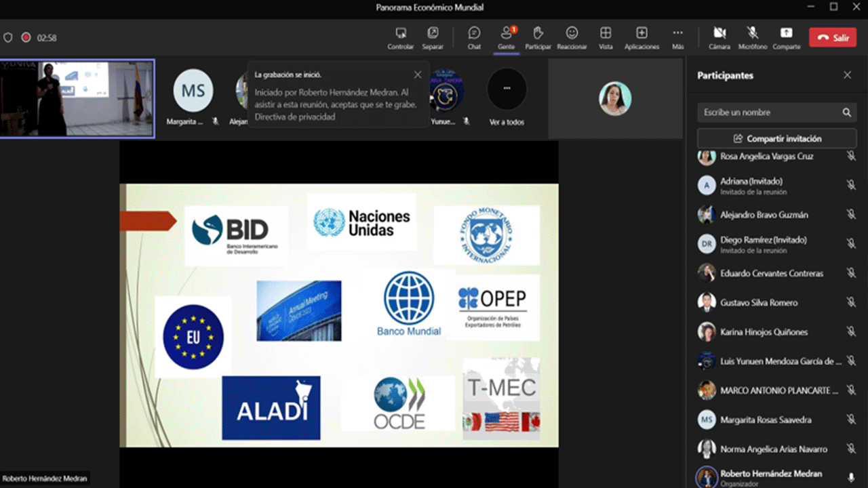This screenshot has width=868, height=488.
Task: Click Norma Angelica Arias Navarro mic icon
Action: point(851,449)
